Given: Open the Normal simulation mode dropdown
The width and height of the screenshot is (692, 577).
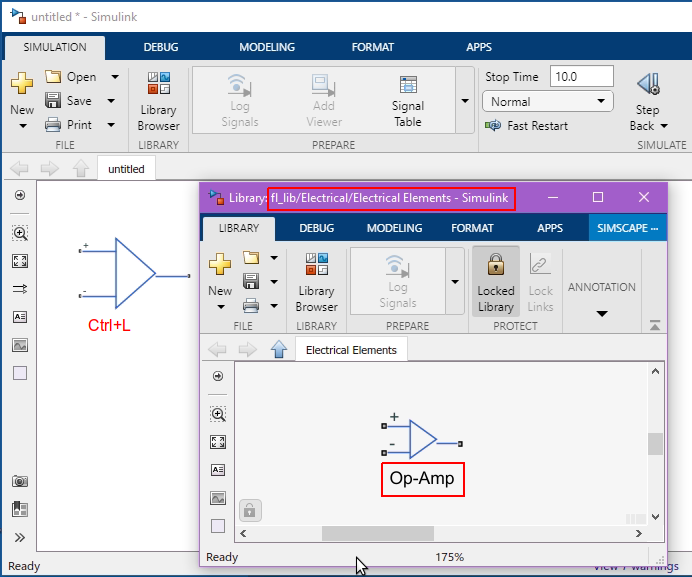Looking at the screenshot, I should point(547,101).
